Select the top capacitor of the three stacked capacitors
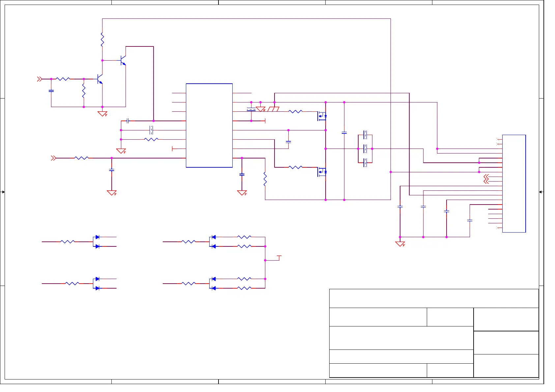 tap(365, 135)
